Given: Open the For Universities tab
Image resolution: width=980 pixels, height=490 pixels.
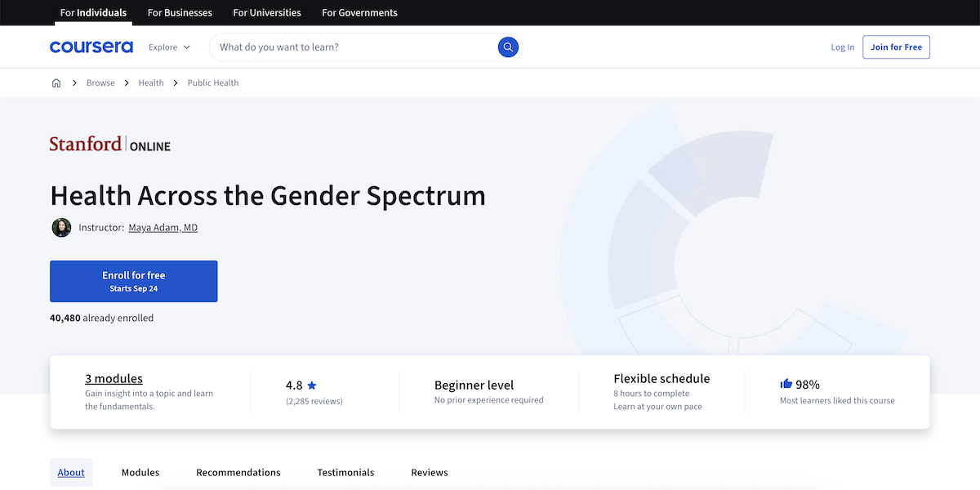Looking at the screenshot, I should [267, 13].
